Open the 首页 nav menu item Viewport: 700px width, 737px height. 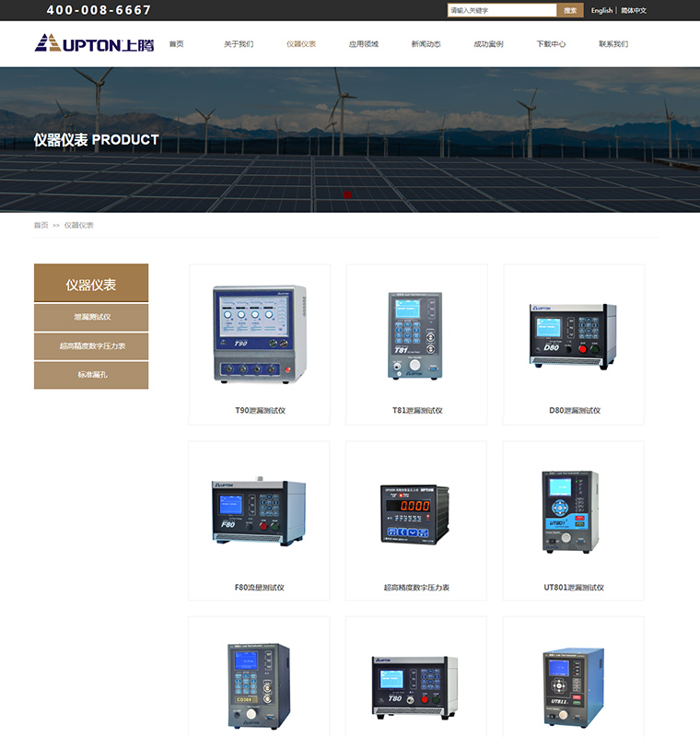pos(176,44)
